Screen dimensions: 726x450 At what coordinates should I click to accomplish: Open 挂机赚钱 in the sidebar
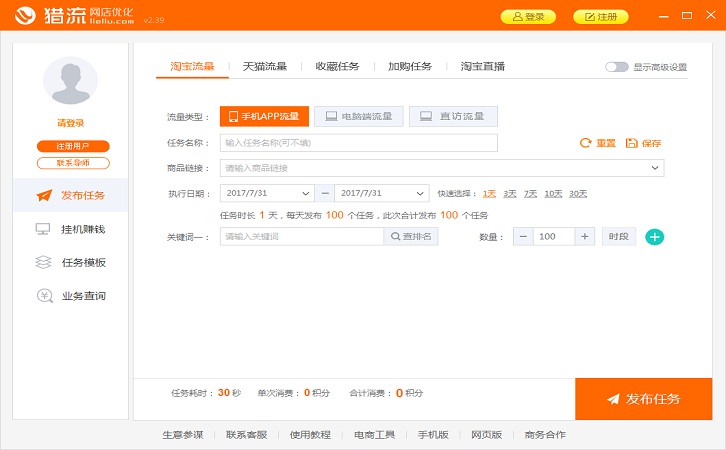pos(70,229)
